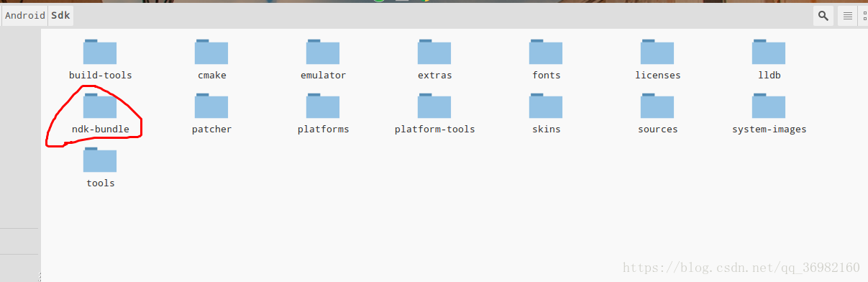This screenshot has width=868, height=282.
Task: Click the 'licenses' name label
Action: tap(658, 76)
